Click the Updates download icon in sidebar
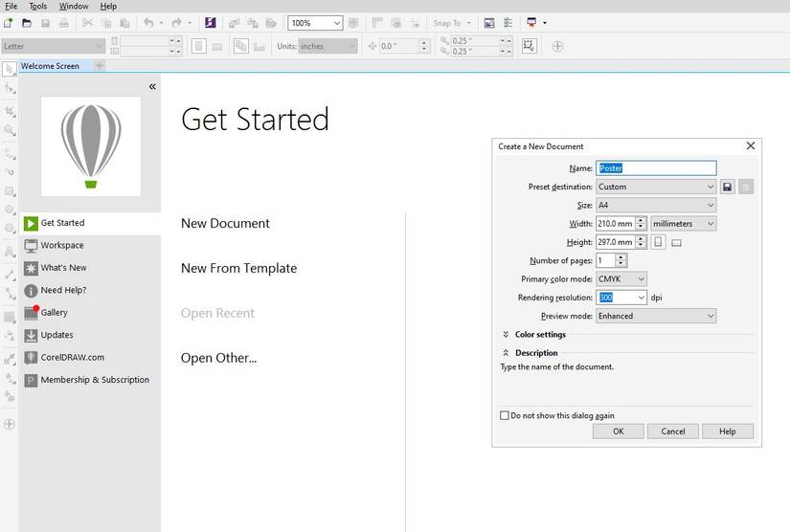Image resolution: width=790 pixels, height=532 pixels. pyautogui.click(x=32, y=336)
